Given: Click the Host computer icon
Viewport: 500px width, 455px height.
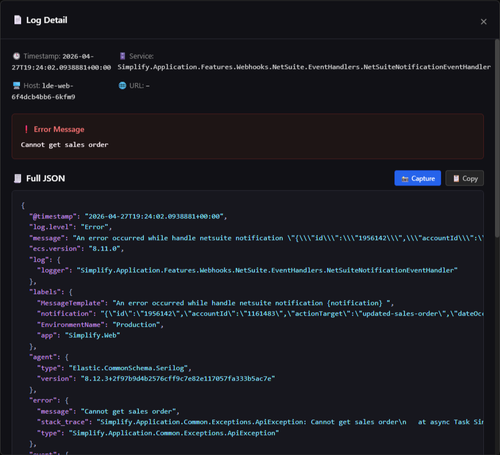Looking at the screenshot, I should 16,86.
